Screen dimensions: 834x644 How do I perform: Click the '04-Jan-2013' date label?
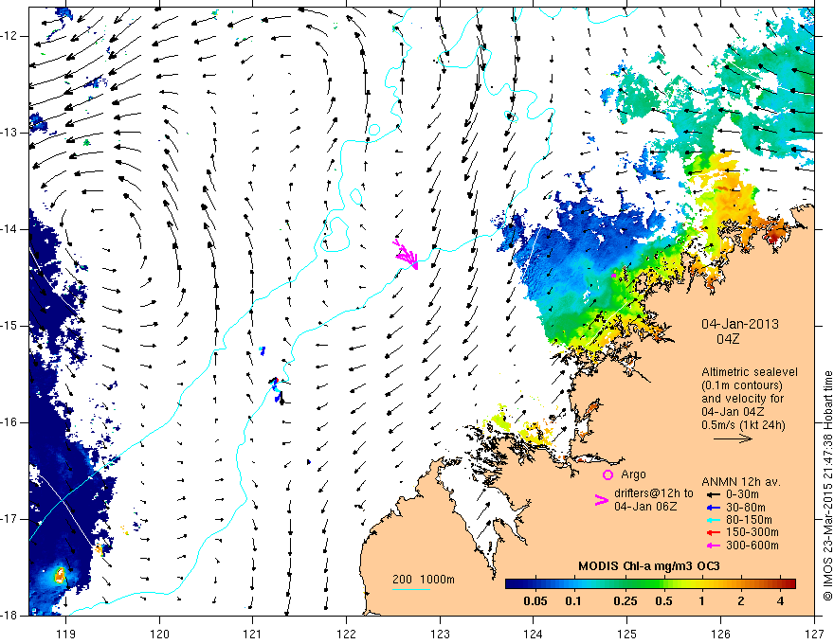point(740,324)
